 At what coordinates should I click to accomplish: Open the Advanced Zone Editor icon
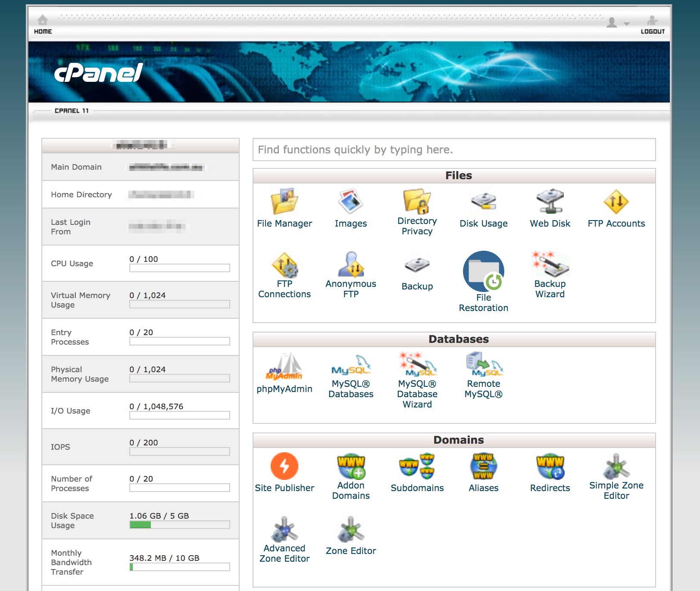tap(284, 529)
